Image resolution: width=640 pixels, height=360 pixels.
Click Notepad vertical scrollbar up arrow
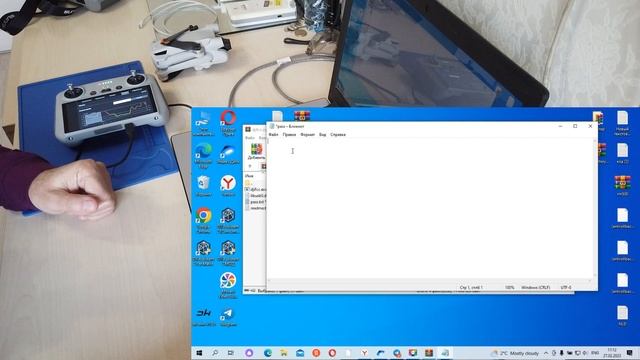(x=594, y=141)
